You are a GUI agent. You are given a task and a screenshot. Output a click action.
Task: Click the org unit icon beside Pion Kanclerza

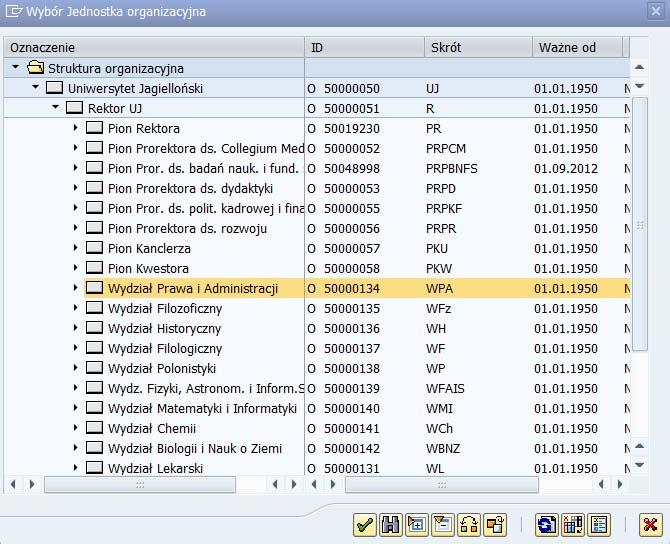pos(94,248)
